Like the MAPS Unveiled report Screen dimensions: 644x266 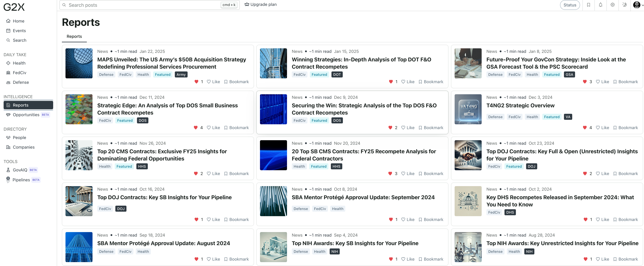click(213, 82)
